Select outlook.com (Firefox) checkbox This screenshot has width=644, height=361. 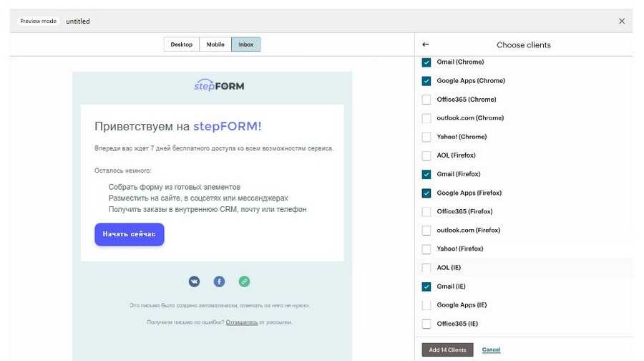coord(426,230)
